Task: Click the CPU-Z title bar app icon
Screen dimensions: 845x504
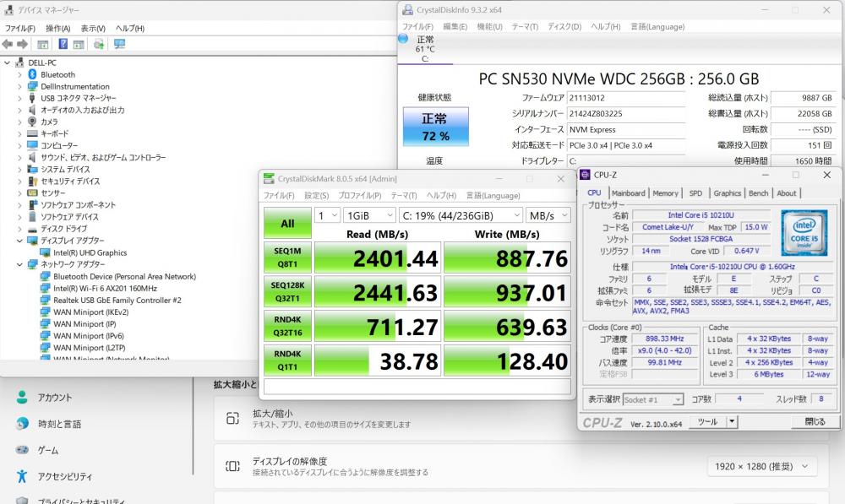Action: 586,175
